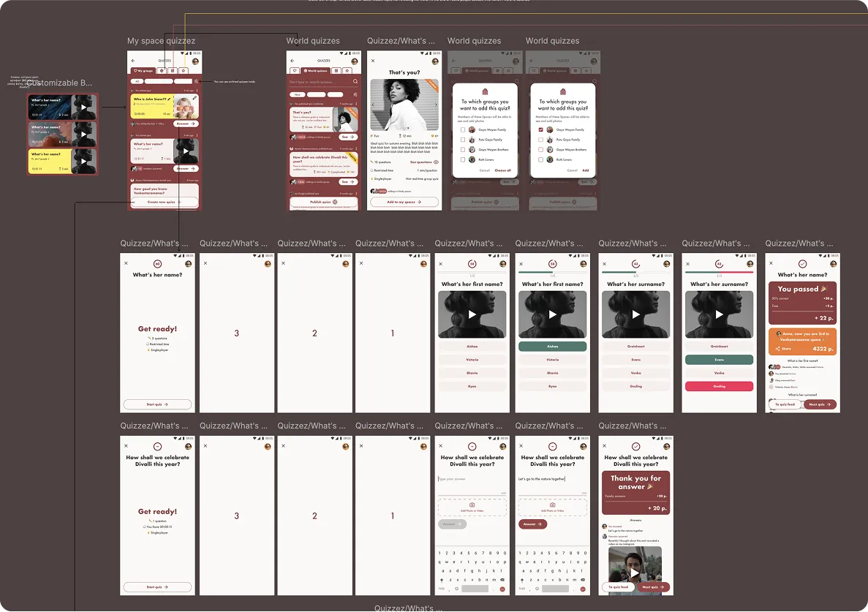Viewport: 868px width, 612px height.
Task: Click the Start type to search quizzes field
Action: click(316, 81)
